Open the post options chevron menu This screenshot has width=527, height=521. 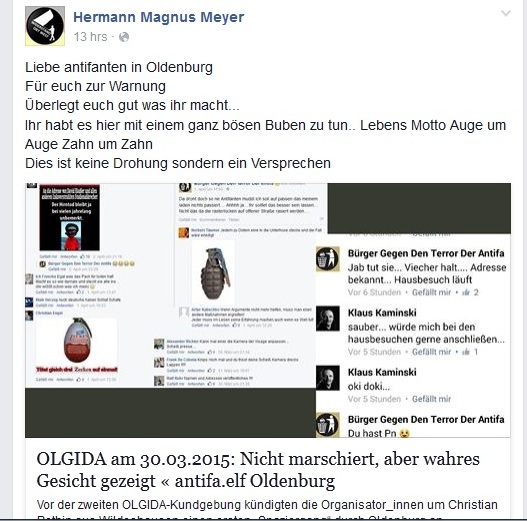click(x=506, y=13)
